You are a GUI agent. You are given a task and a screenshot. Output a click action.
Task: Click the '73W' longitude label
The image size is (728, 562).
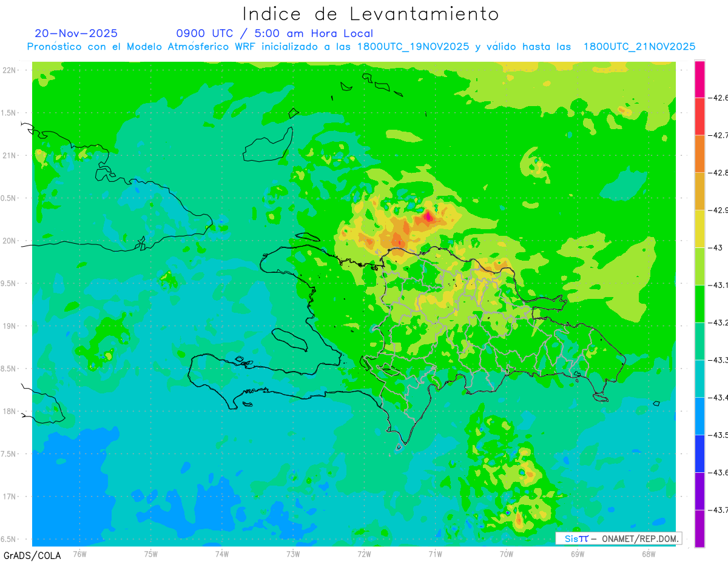(292, 554)
